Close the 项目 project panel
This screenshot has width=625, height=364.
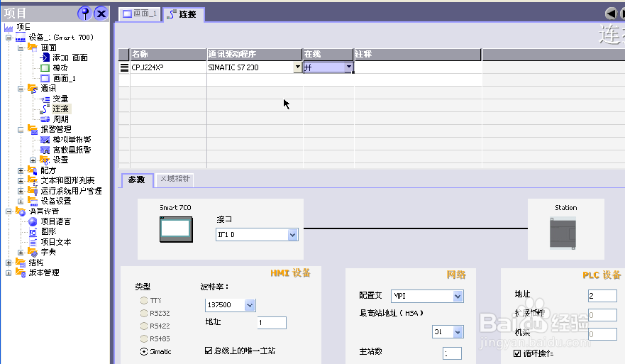(x=101, y=13)
